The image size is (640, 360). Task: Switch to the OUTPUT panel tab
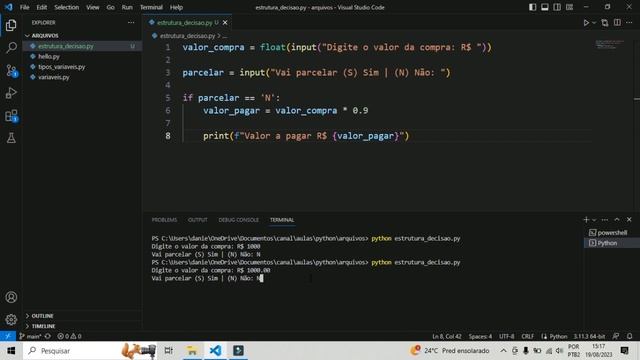click(198, 220)
